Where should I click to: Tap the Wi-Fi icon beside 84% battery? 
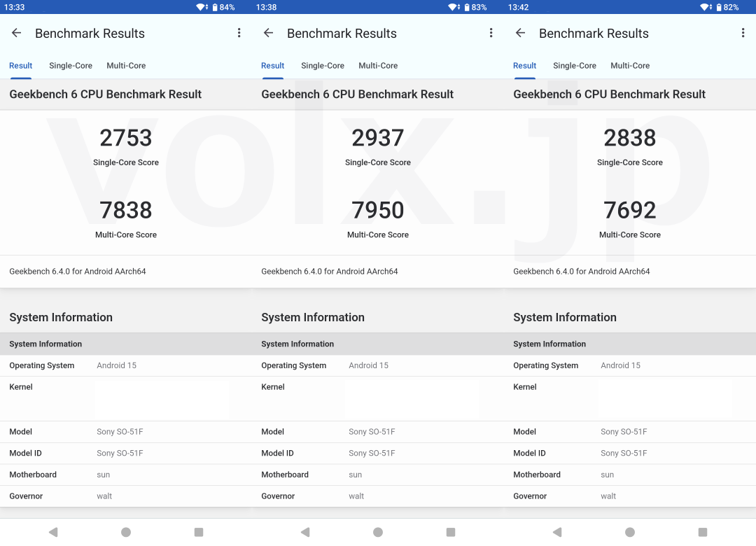(x=202, y=7)
